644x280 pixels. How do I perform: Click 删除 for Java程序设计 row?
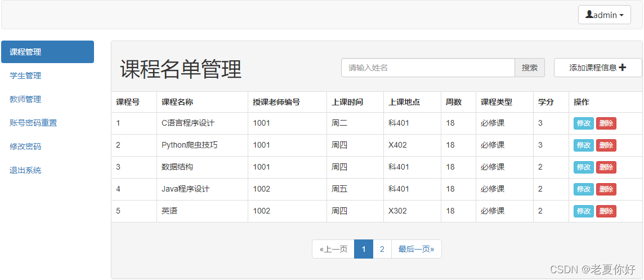606,189
